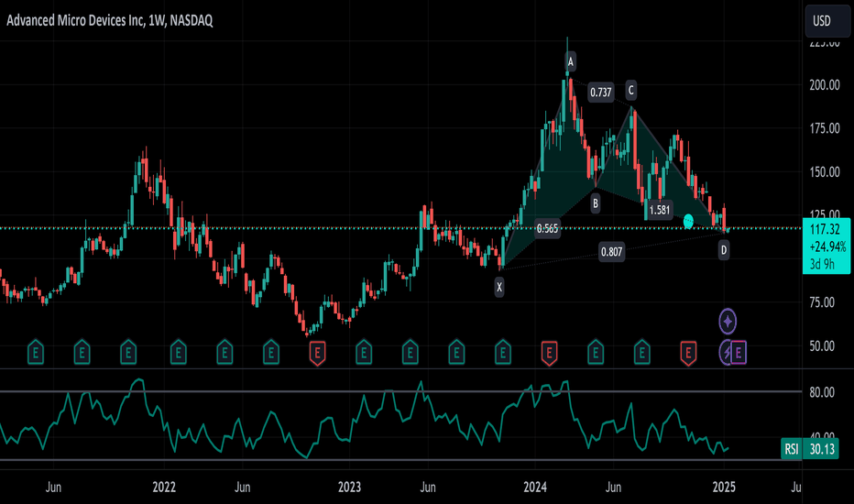Open the purple sparkle circle event icon
Viewport: 854px width, 504px height.
(x=728, y=322)
